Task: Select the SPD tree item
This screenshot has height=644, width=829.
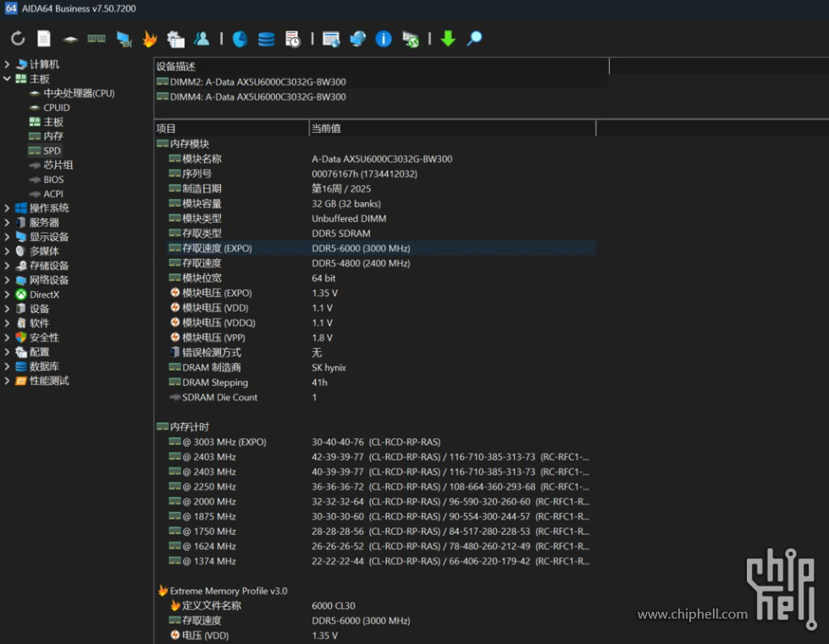Action: click(x=52, y=151)
